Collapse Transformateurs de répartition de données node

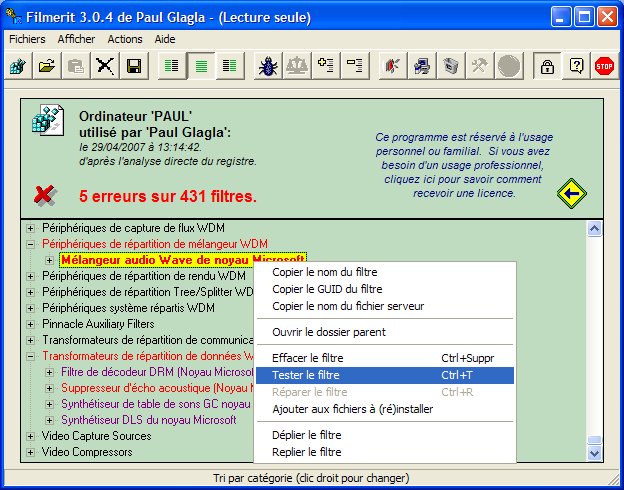click(30, 356)
